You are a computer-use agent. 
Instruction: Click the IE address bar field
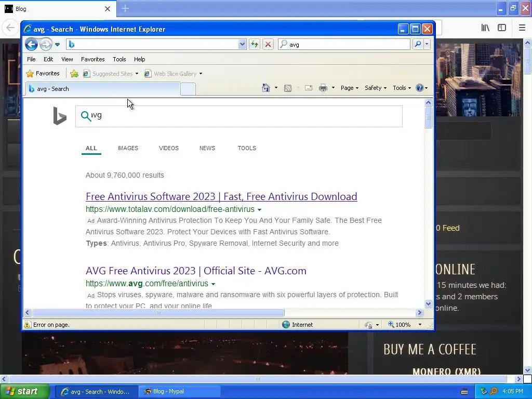tap(153, 44)
